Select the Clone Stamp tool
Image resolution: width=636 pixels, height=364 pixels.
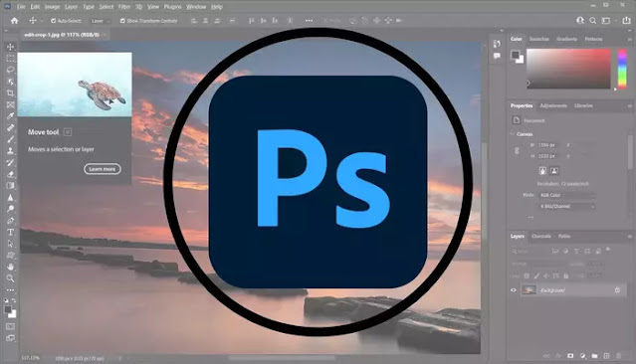[11, 151]
